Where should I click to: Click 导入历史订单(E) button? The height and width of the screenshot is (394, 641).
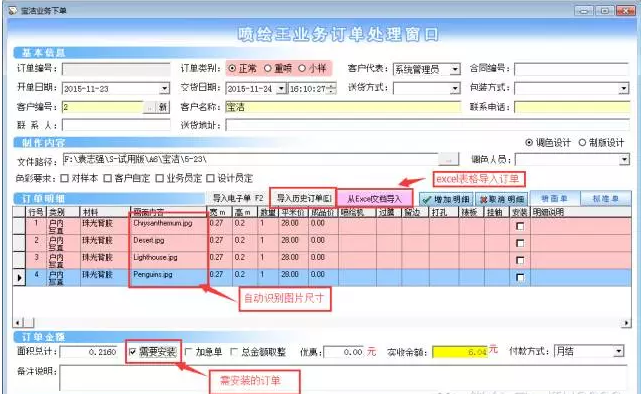[304, 198]
